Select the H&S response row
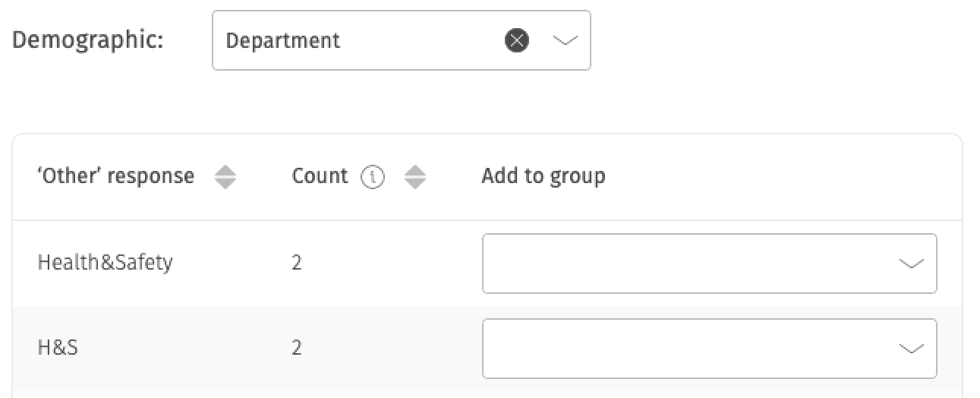This screenshot has height=398, width=980. [487, 349]
